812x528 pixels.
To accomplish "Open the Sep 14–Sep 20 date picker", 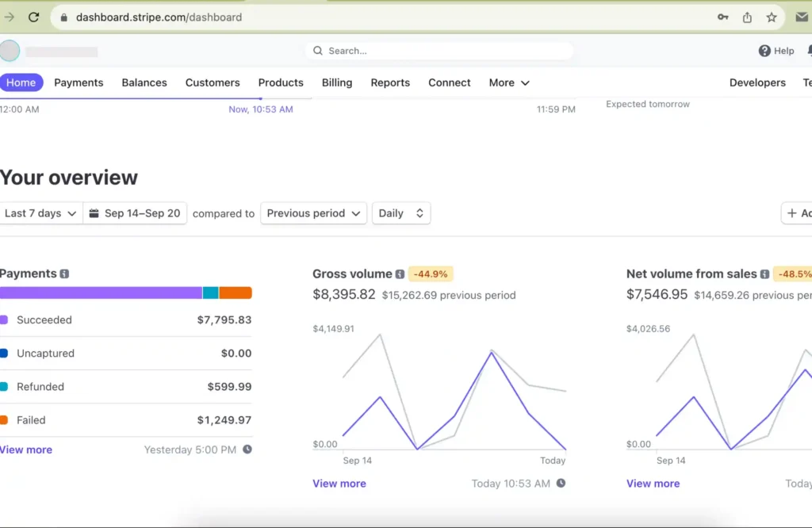I will tap(135, 213).
